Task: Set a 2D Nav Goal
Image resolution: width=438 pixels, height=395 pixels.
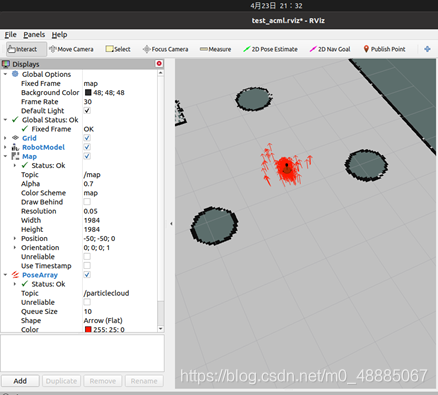Action: (x=330, y=49)
